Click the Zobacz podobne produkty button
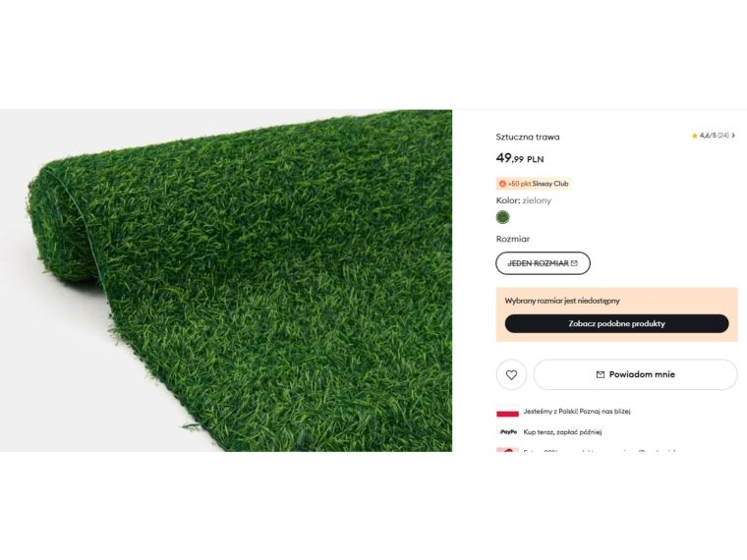 [616, 324]
